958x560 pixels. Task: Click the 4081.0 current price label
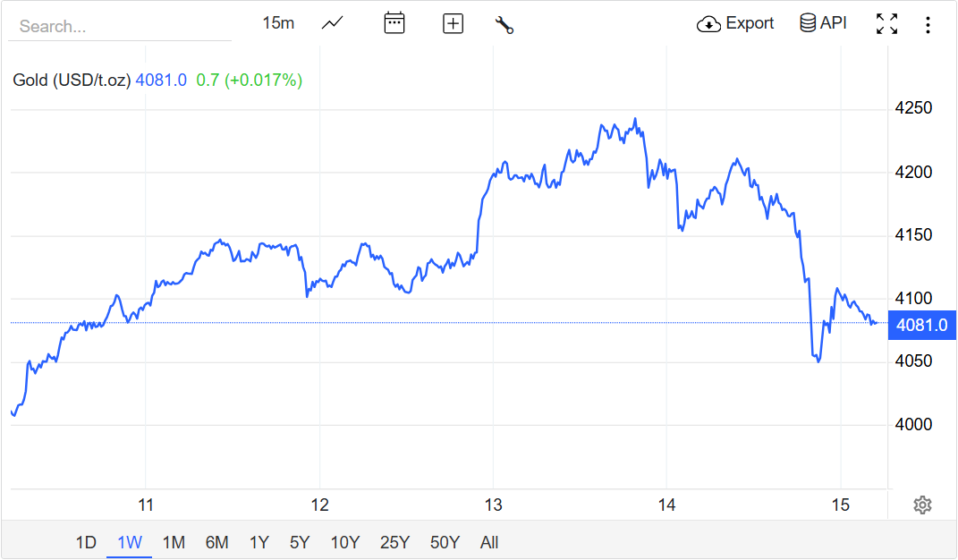point(921,325)
